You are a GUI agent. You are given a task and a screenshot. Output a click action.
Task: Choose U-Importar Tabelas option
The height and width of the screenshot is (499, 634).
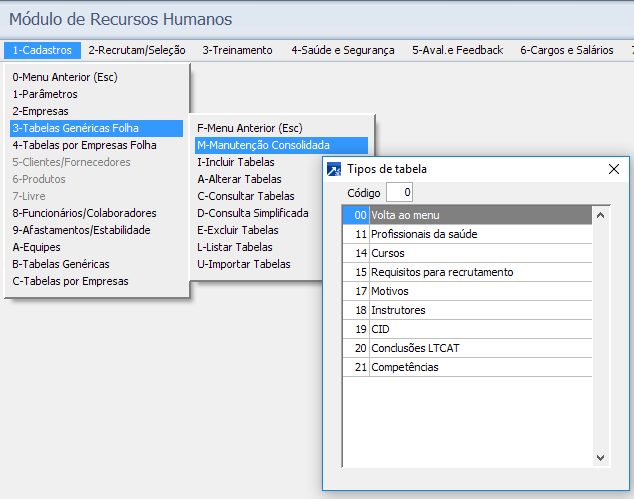click(244, 264)
